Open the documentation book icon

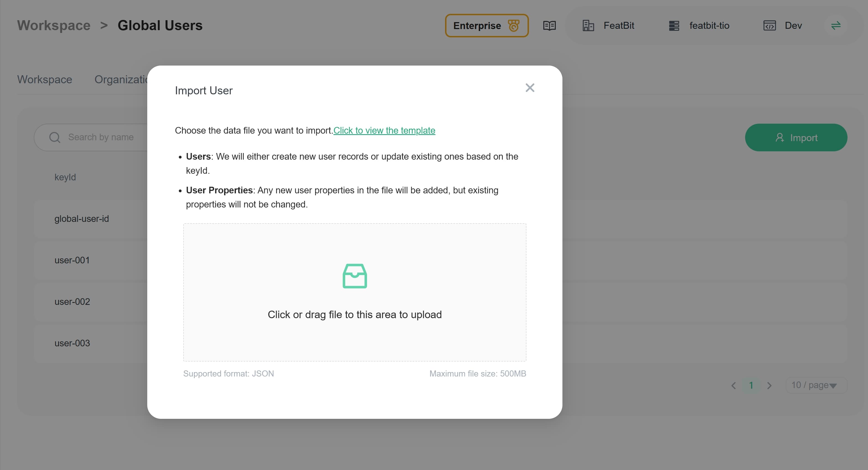point(549,25)
